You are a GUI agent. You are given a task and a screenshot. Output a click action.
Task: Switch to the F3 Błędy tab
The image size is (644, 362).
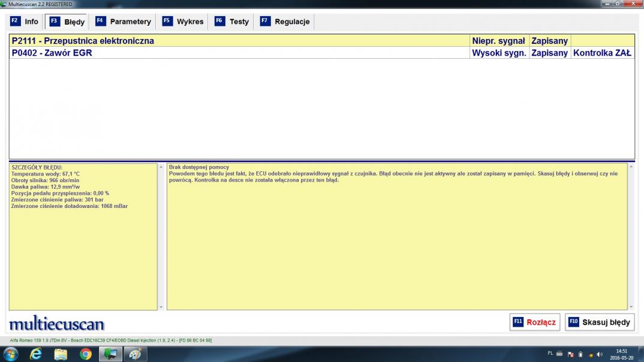67,22
